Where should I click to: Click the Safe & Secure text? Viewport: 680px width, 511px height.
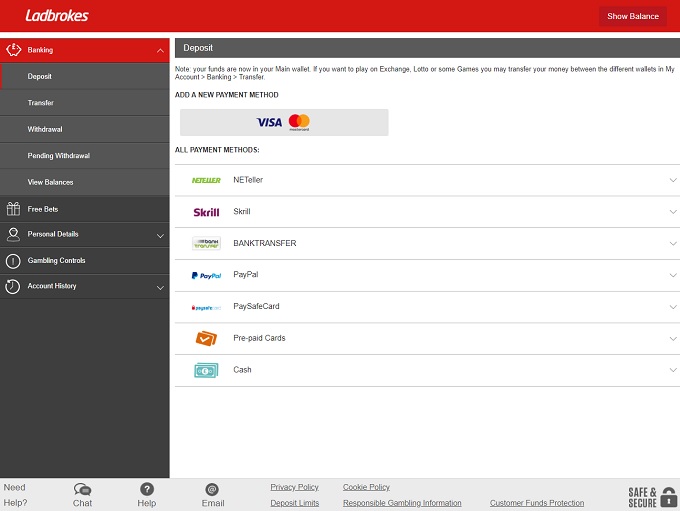(x=642, y=498)
